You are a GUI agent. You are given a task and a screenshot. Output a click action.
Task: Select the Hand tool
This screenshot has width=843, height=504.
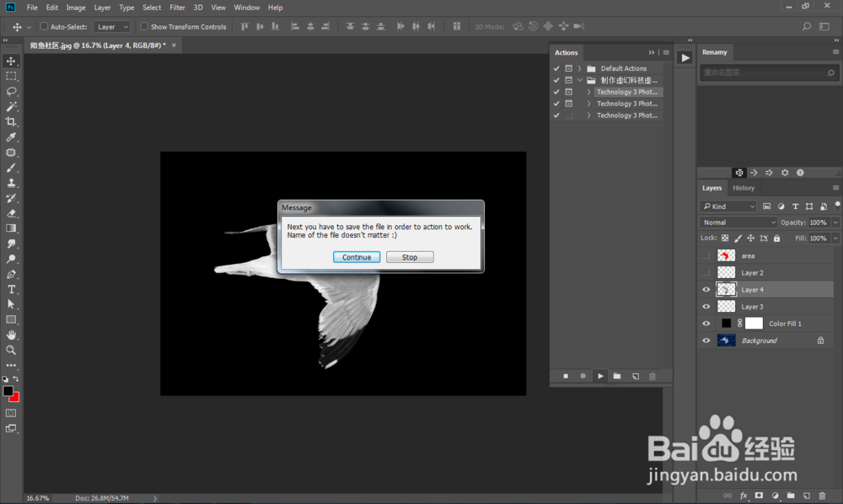[x=11, y=335]
